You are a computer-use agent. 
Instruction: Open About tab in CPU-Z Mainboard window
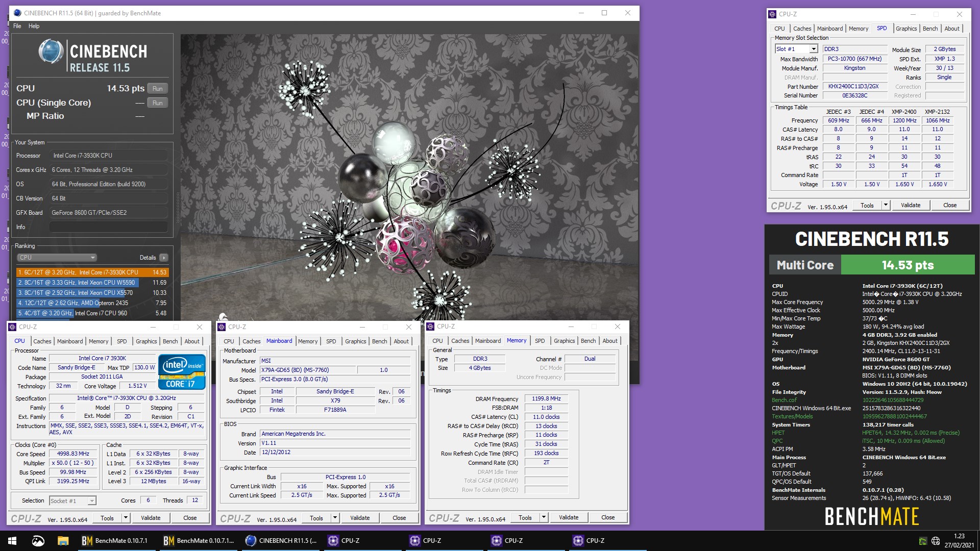(x=401, y=341)
